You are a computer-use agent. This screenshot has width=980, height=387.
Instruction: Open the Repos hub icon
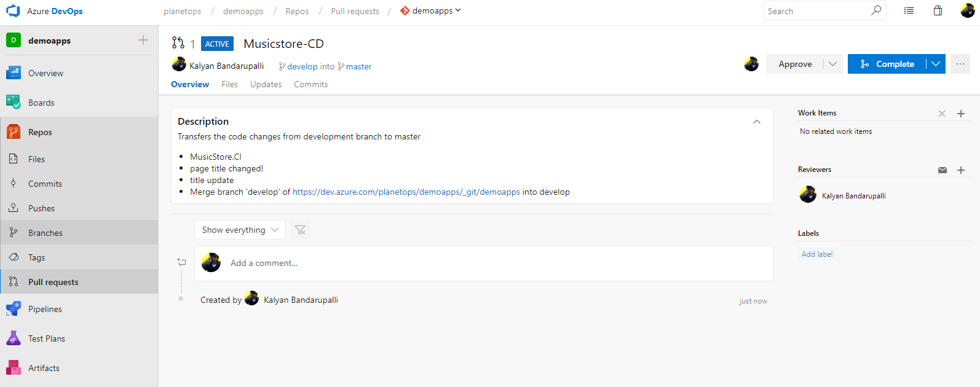(14, 132)
